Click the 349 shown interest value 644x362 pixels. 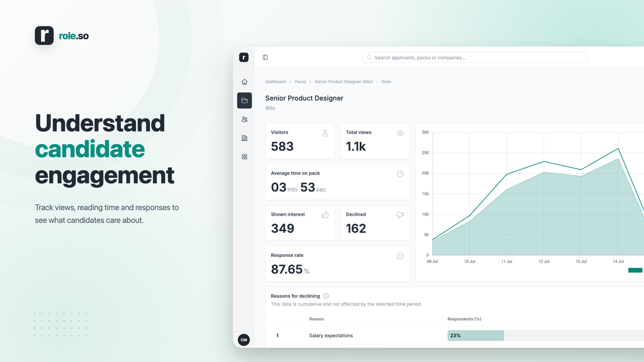tap(283, 228)
